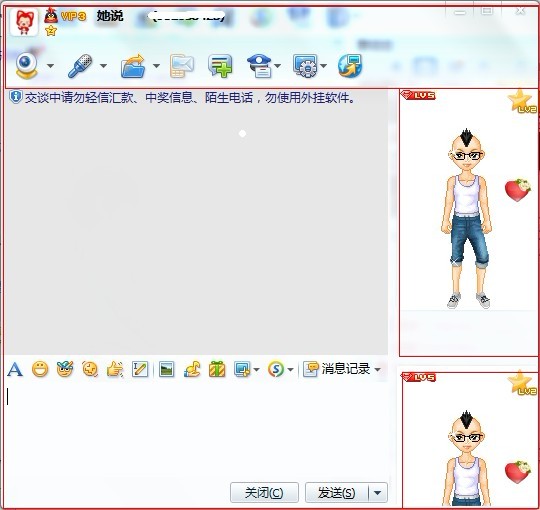
Task: Click the pointing hand toolbar icon
Action: click(115, 369)
